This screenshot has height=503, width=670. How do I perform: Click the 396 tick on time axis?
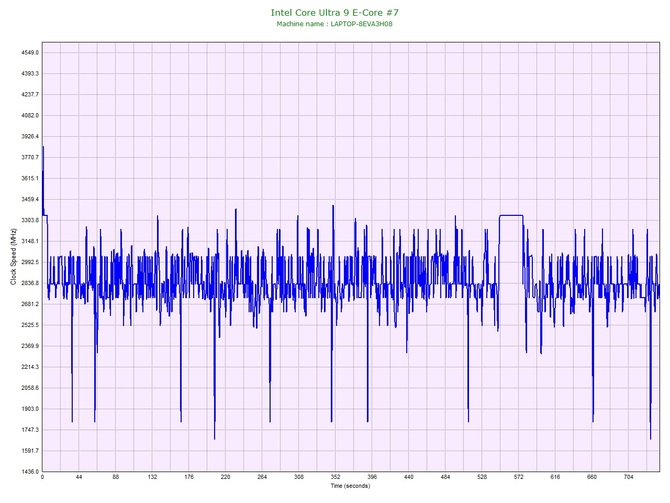pos(372,477)
